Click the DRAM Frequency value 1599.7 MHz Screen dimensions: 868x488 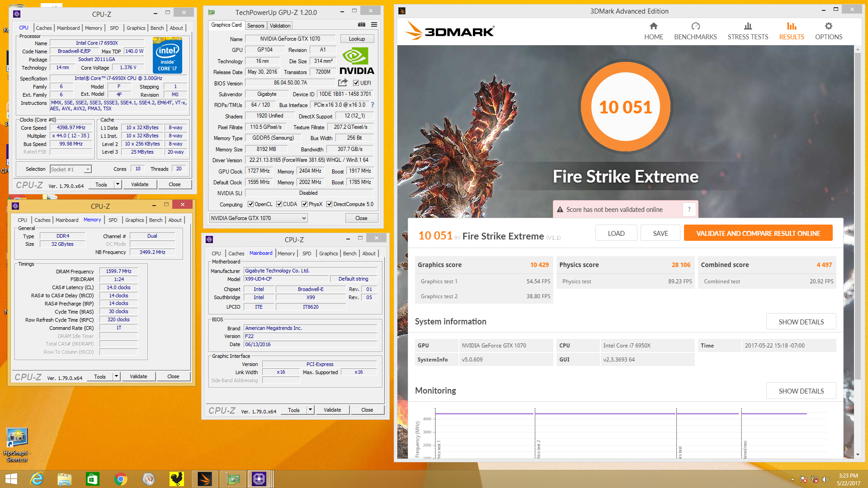[x=118, y=272]
